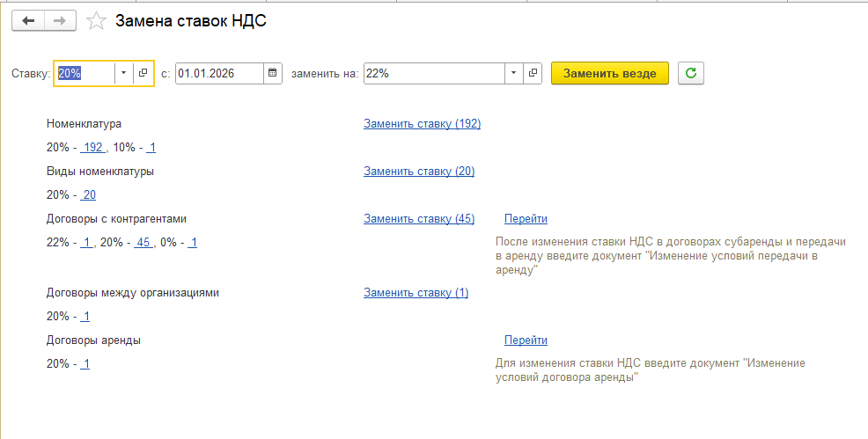Click Заменить ставку (1) for inter-organization contracts

pyautogui.click(x=416, y=293)
